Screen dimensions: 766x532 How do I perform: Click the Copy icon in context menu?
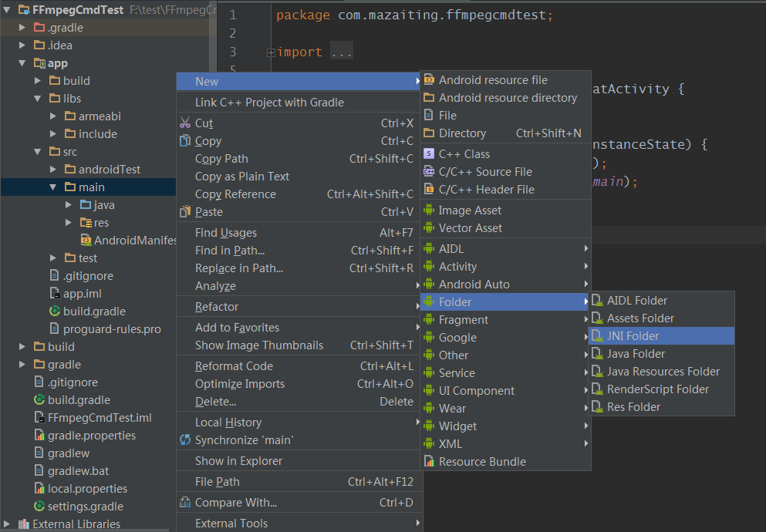[x=185, y=140]
